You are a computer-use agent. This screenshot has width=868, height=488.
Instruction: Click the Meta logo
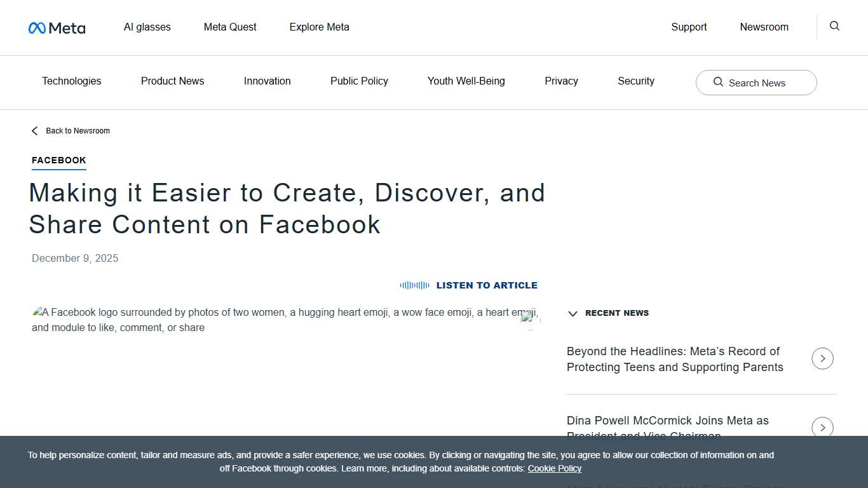point(57,27)
